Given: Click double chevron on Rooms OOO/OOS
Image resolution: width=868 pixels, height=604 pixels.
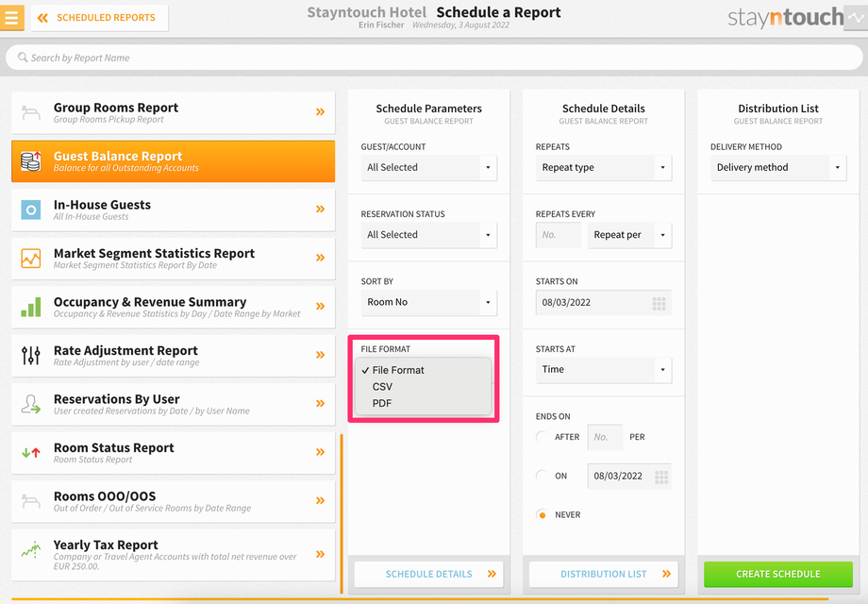Looking at the screenshot, I should (x=320, y=500).
